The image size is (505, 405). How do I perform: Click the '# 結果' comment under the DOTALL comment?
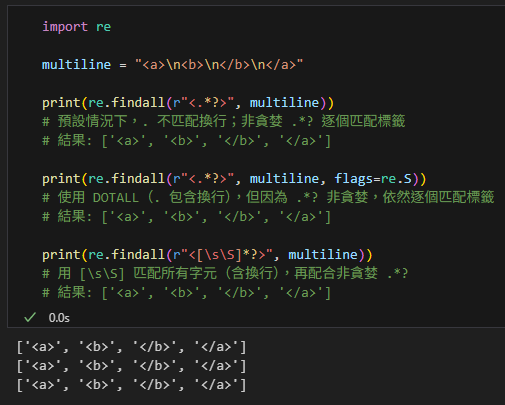point(186,217)
